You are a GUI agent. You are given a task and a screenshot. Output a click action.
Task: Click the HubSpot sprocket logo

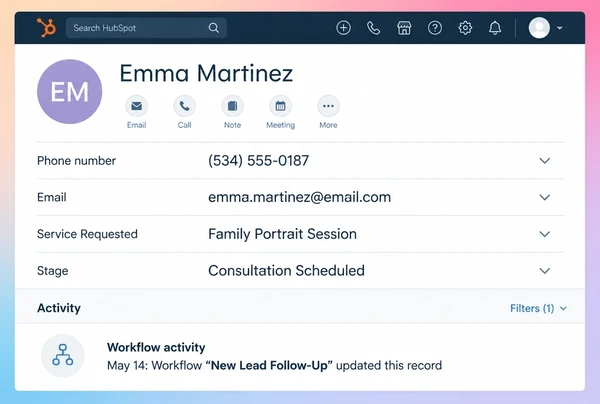[47, 28]
